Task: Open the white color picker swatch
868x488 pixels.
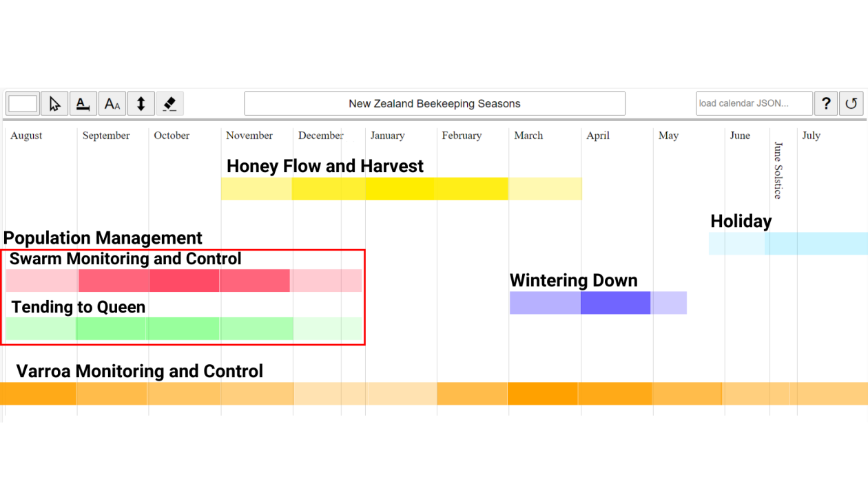Action: [x=23, y=104]
